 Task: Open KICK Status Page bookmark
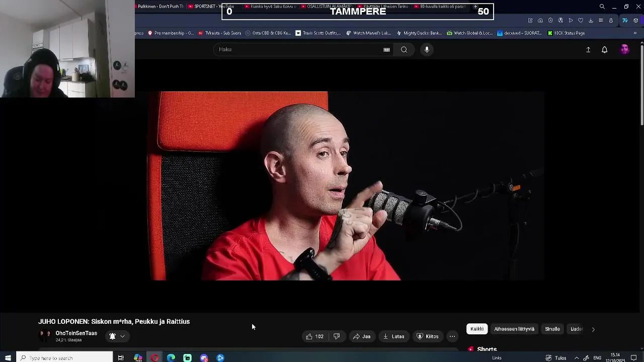[566, 33]
